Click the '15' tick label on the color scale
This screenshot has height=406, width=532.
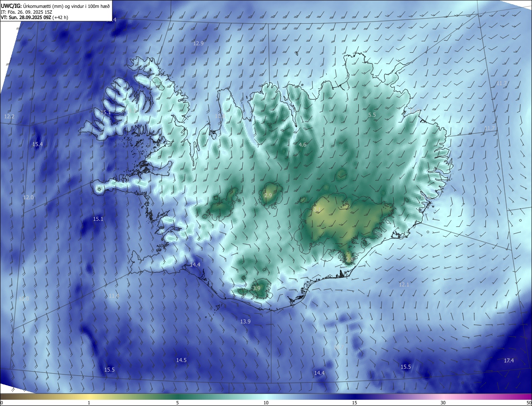[355, 403]
